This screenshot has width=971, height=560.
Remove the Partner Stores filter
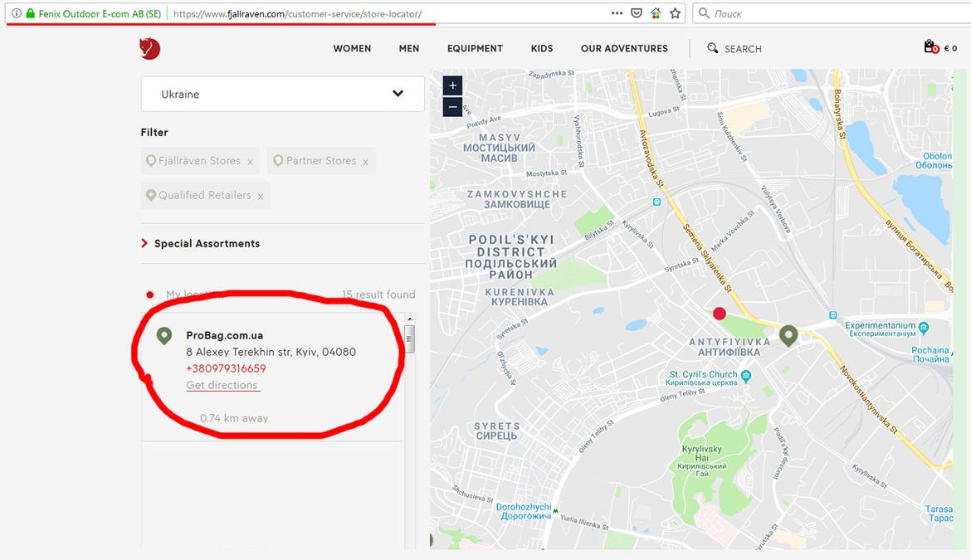(x=365, y=162)
